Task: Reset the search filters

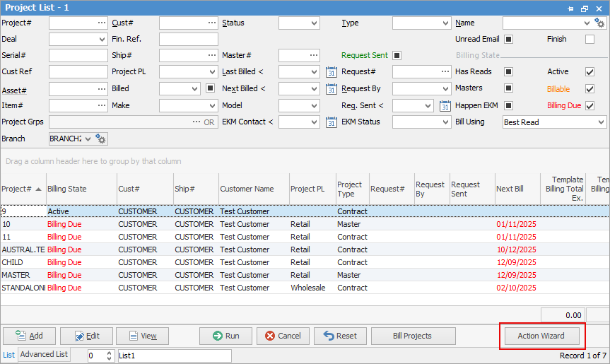Action: point(341,336)
